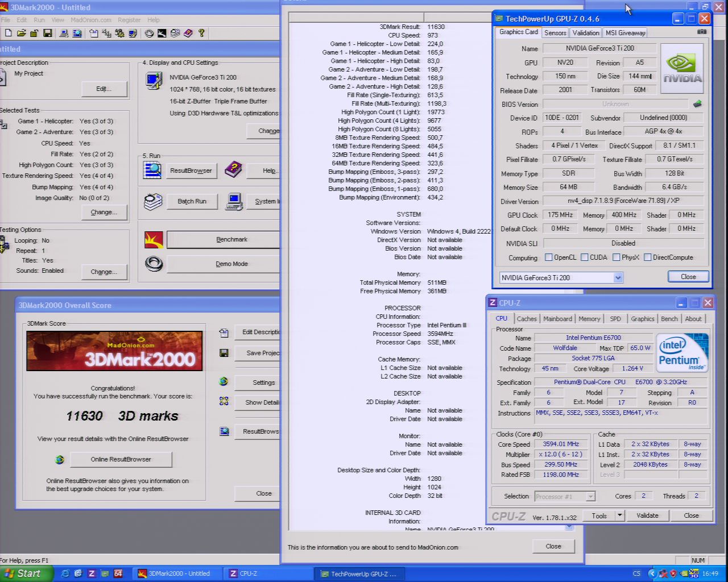Click the black benchmark toolbar icon
This screenshot has height=582, width=728.
(162, 33)
